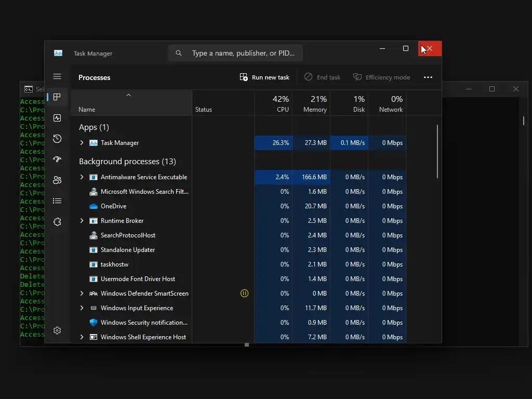Click the Windows Security notification shield icon
Viewport: 532px width, 399px height.
[x=94, y=322]
